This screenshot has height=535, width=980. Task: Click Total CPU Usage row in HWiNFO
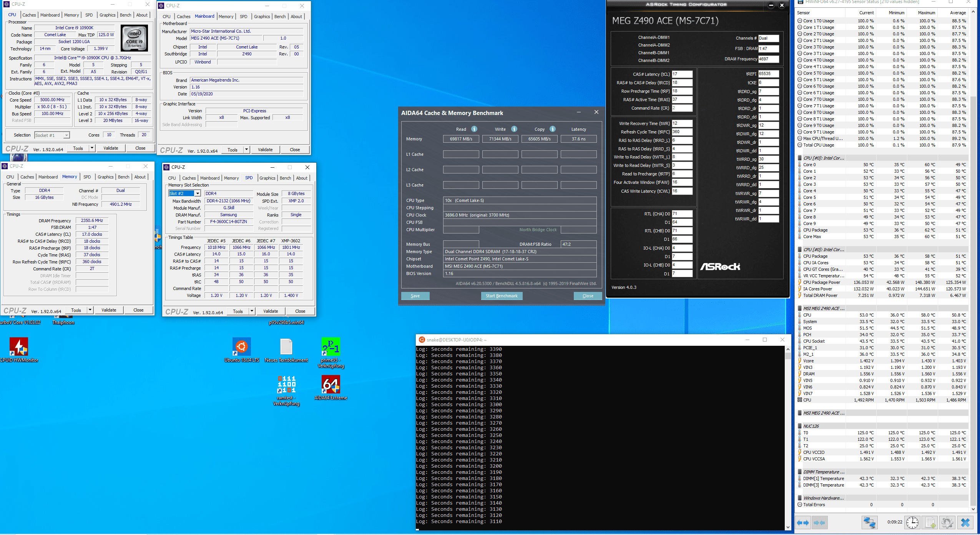882,145
